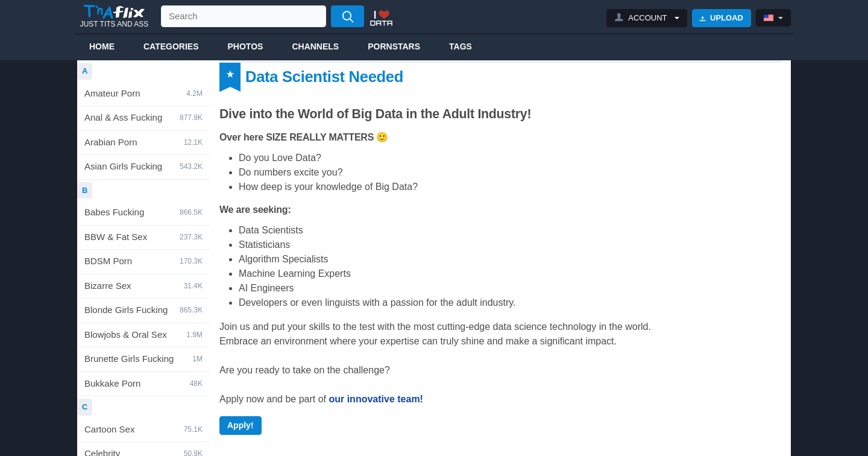Click the US flag language icon
The height and width of the screenshot is (456, 868).
769,18
